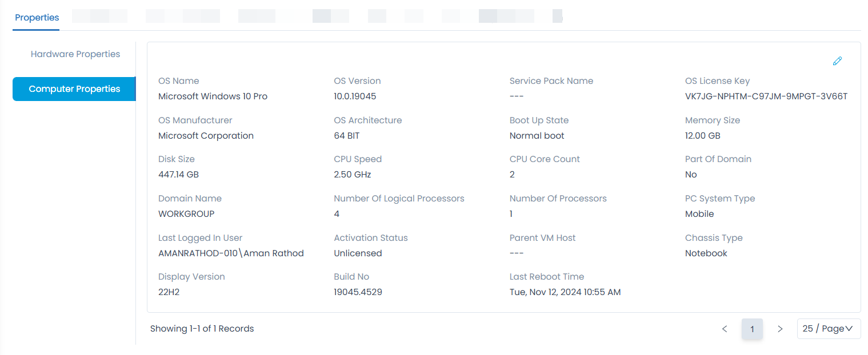868x355 pixels.
Task: Click the Build No value 19045.4529
Action: tap(358, 292)
